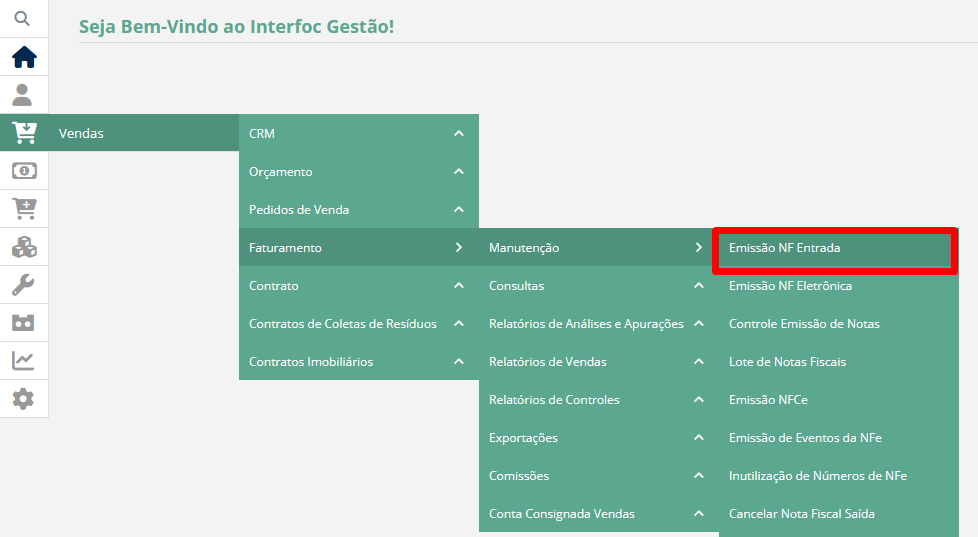This screenshot has height=537, width=978.
Task: Open the search magnifier in sidebar
Action: 22,19
